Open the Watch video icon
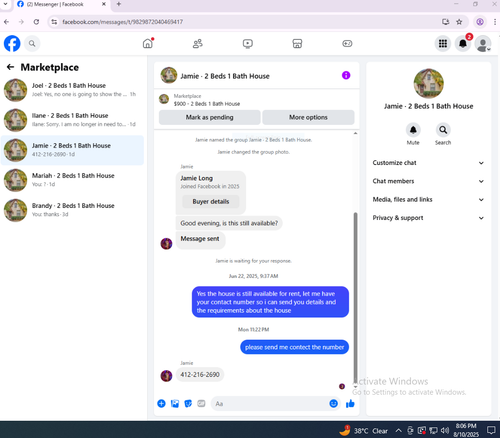 (248, 44)
